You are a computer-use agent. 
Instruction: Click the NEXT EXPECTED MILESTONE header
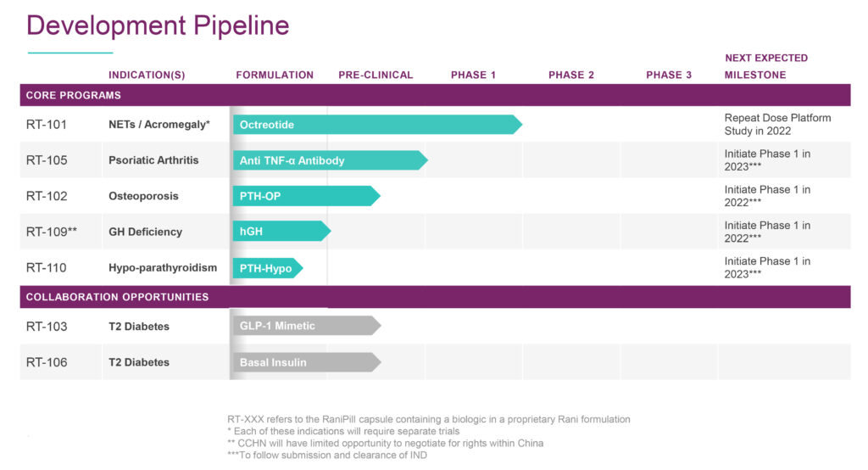coord(766,66)
